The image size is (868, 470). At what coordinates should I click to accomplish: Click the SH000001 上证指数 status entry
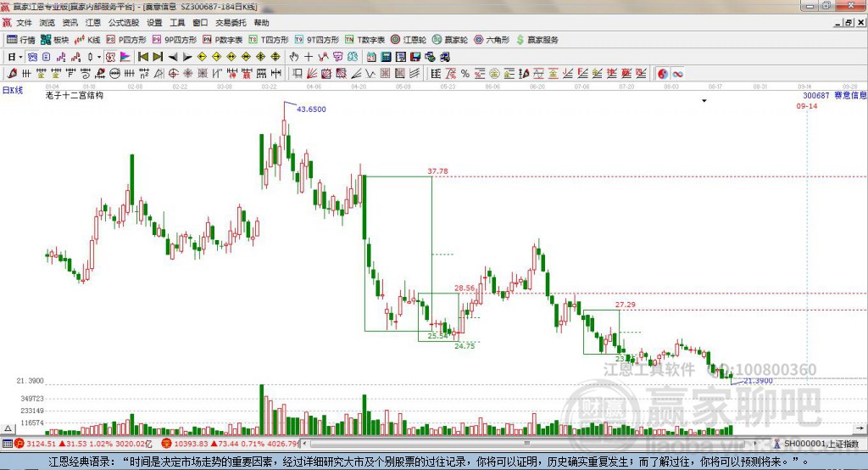821,444
